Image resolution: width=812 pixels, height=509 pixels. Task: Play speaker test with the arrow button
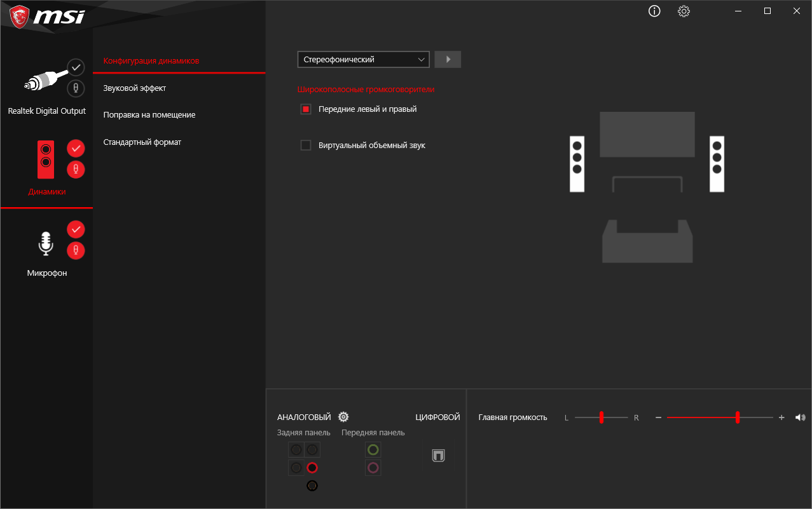click(448, 59)
